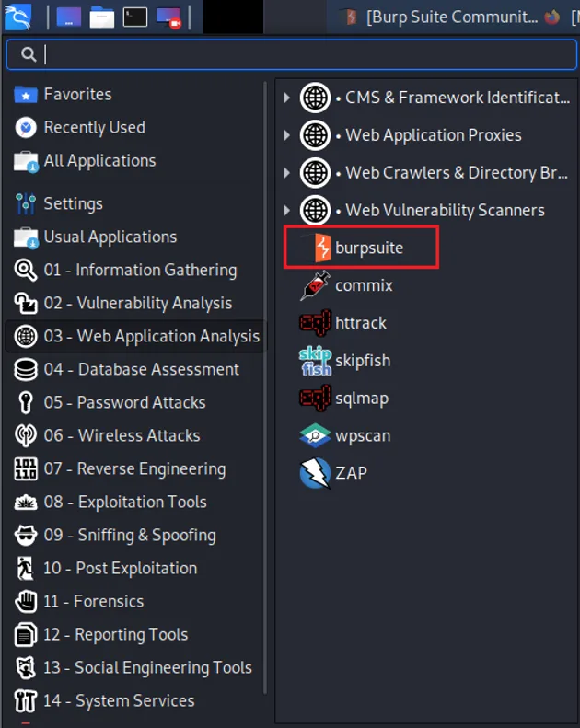Expand Web Crawlers & Directory submenu arrow

(x=287, y=173)
